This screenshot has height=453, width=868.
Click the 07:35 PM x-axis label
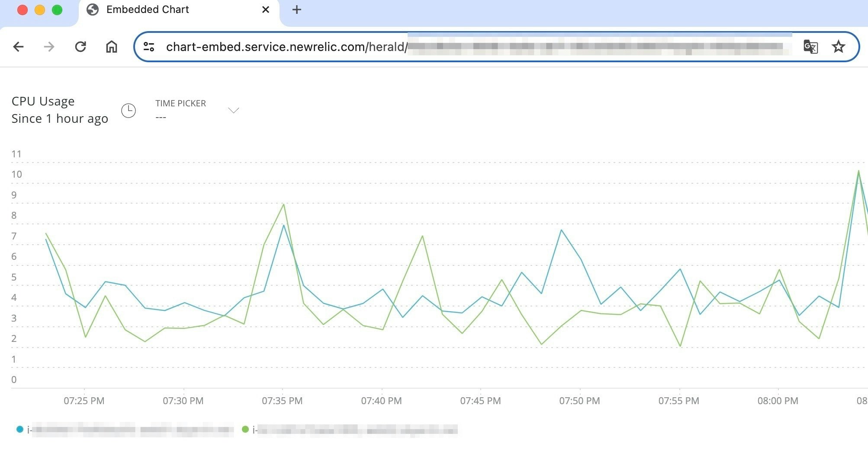282,401
